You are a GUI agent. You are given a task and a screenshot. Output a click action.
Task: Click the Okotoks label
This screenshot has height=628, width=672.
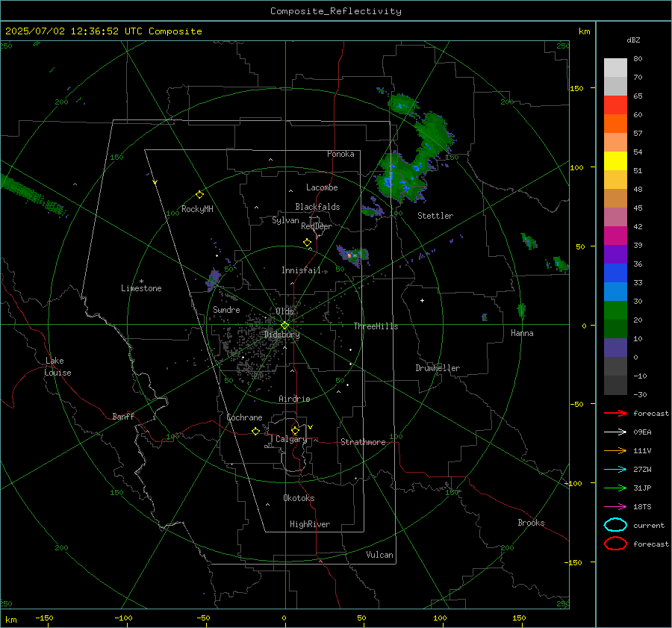click(x=299, y=498)
